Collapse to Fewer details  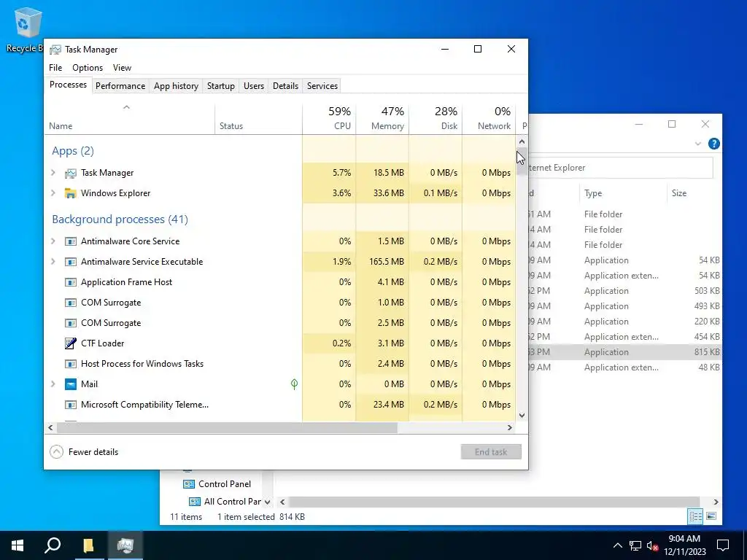pos(85,452)
